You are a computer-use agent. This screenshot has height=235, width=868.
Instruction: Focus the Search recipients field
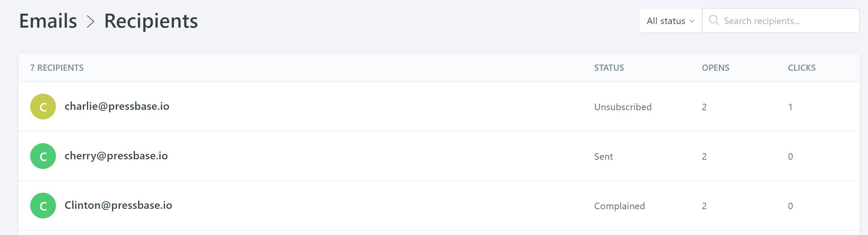(x=781, y=21)
